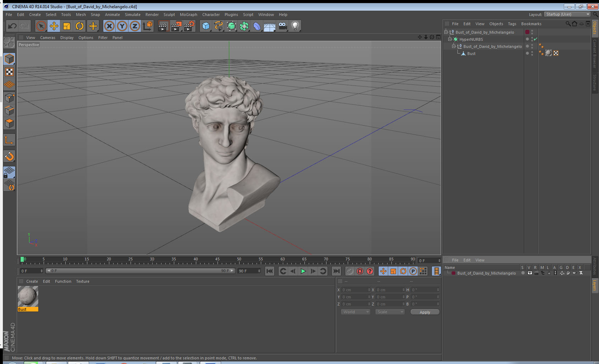Viewport: 599px width, 364px height.
Task: Collapse the HyperNURBS tree node
Action: (x=450, y=39)
